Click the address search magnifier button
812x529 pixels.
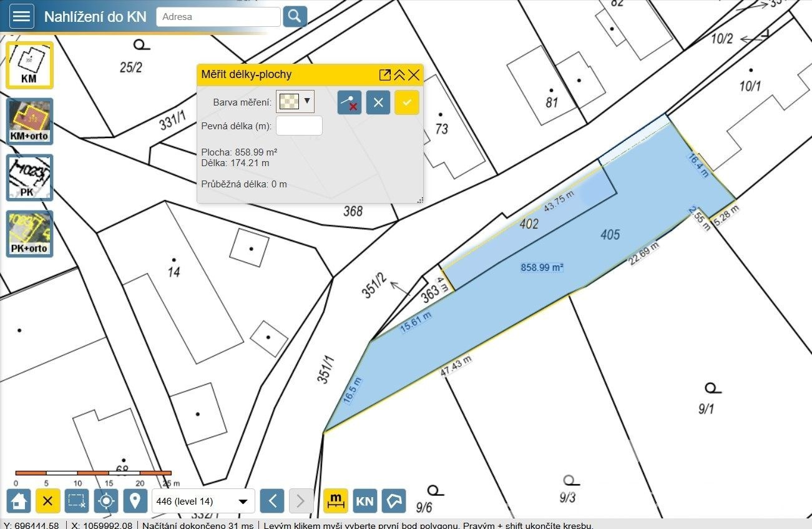(x=295, y=16)
